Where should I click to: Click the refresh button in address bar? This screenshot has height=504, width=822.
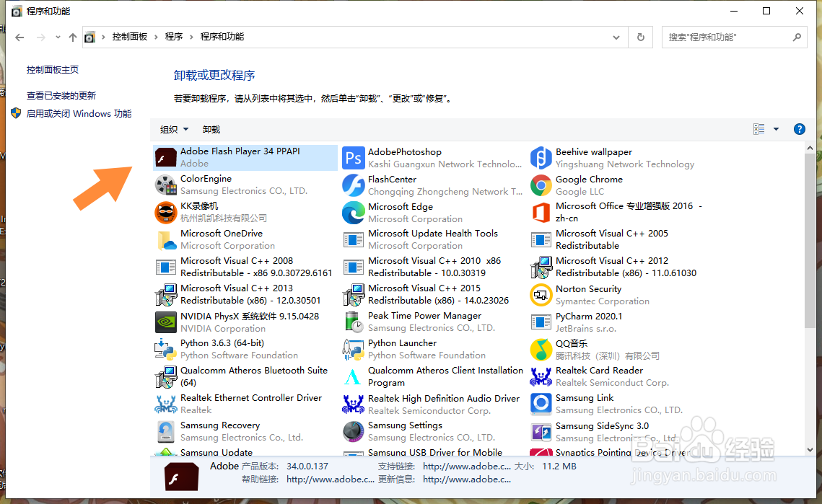point(641,37)
